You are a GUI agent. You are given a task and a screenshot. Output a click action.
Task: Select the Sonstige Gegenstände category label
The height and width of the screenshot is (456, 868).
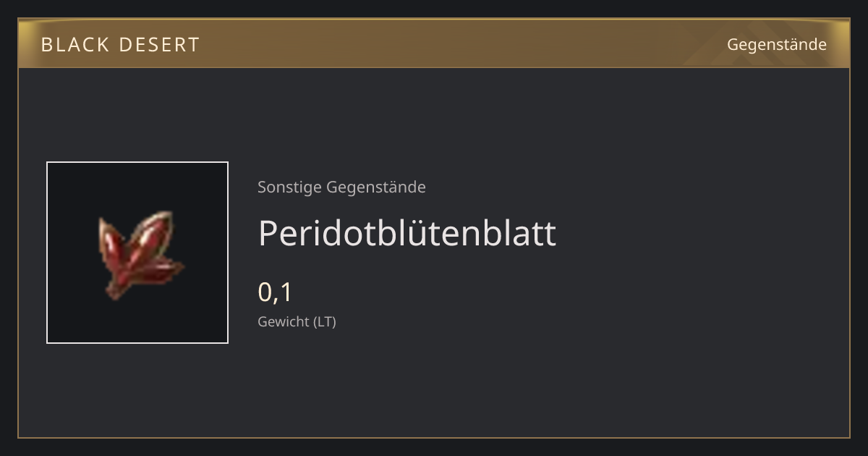coord(341,187)
